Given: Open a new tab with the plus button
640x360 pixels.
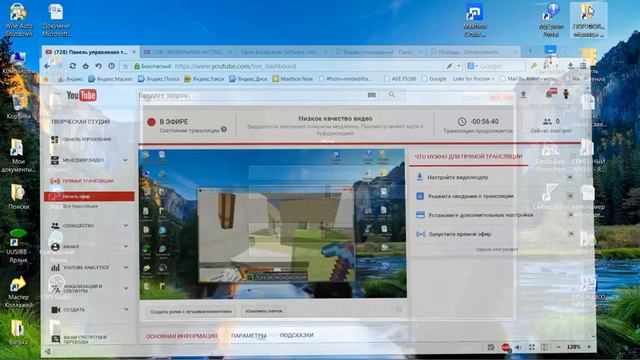Looking at the screenshot, I should pyautogui.click(x=530, y=51).
